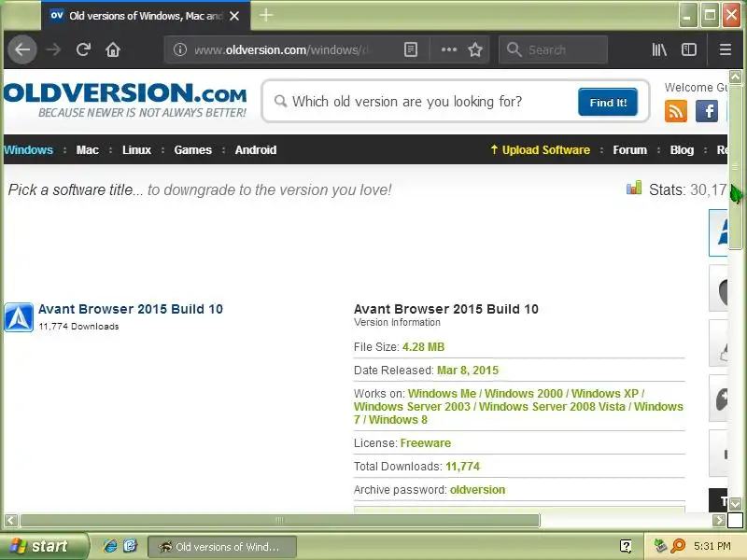Open the RSS feed icon
The image size is (747, 560).
click(675, 111)
